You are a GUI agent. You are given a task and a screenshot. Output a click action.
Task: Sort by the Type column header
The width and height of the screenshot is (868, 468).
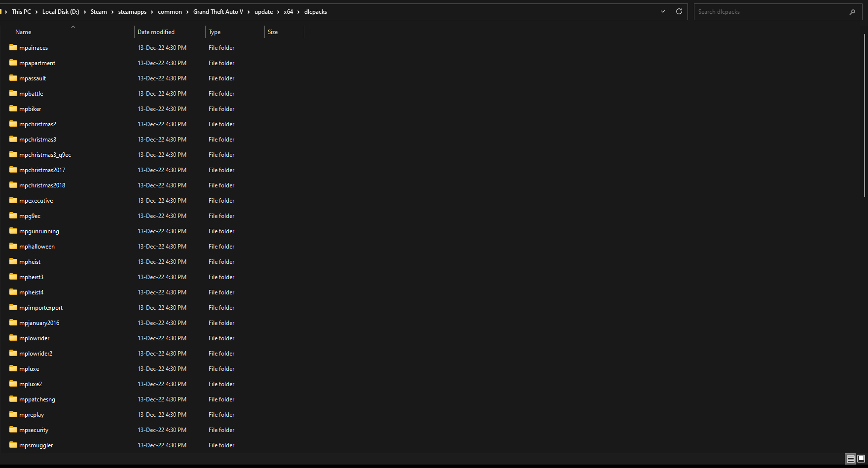pyautogui.click(x=215, y=32)
